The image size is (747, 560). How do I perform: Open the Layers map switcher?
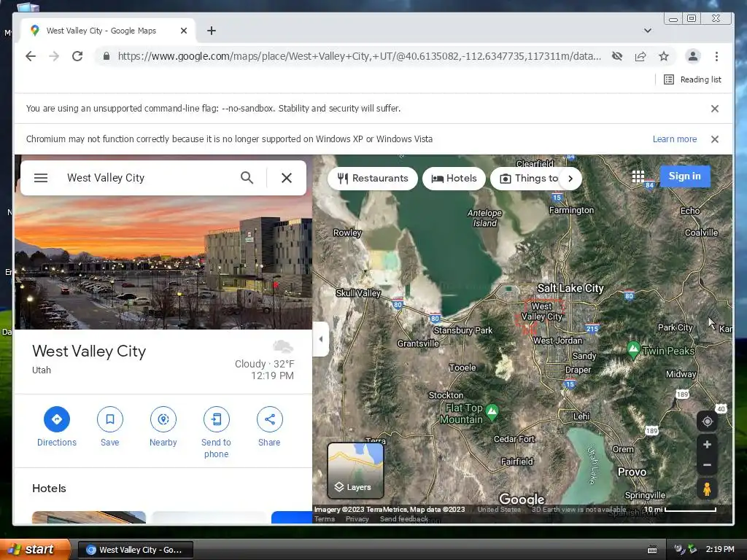click(x=355, y=470)
